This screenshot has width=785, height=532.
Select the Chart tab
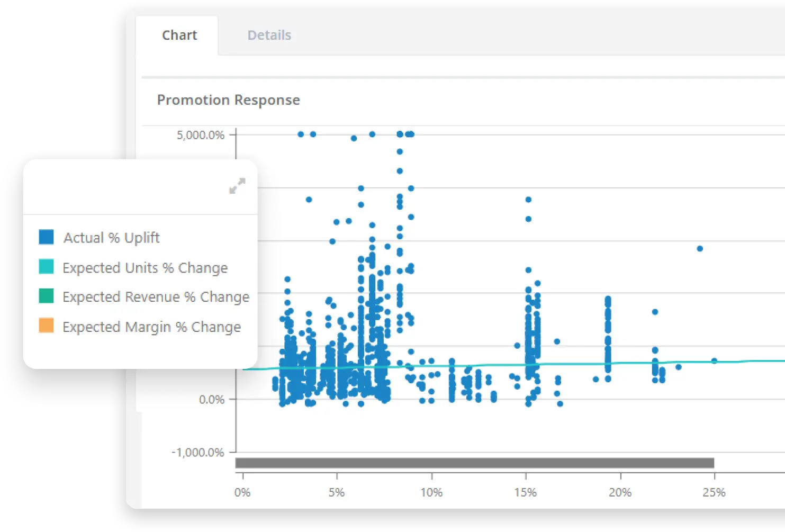click(x=179, y=35)
